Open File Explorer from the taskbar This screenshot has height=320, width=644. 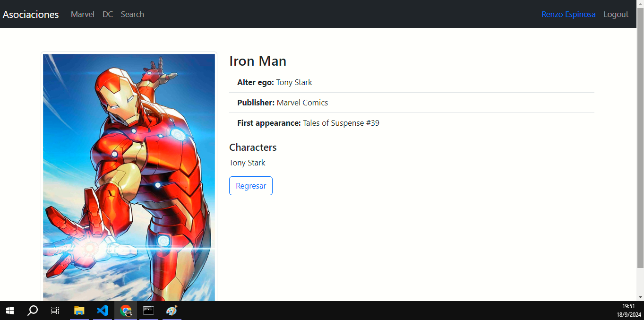[79, 311]
